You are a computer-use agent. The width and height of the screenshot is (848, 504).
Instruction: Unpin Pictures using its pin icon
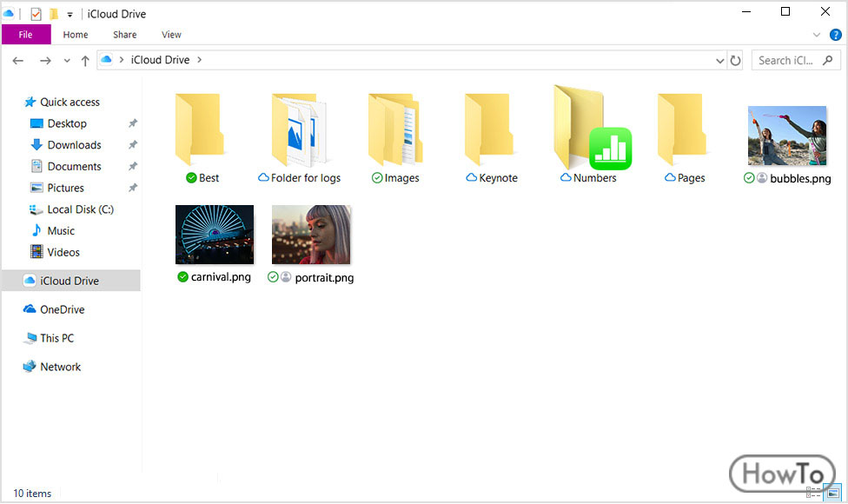click(x=132, y=189)
